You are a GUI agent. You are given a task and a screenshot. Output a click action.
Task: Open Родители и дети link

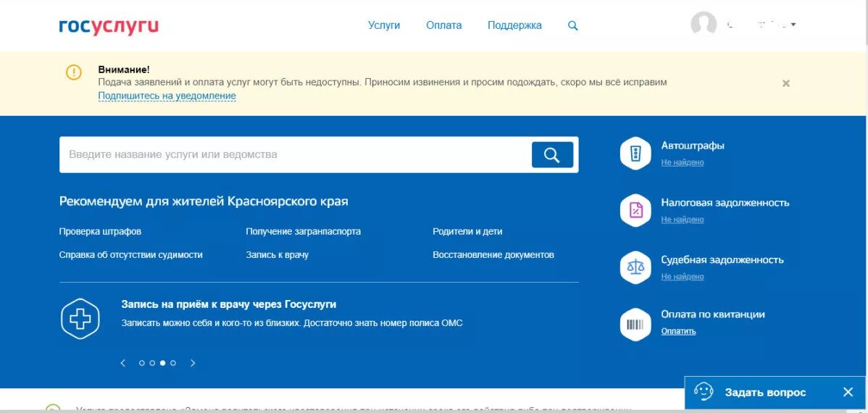point(467,231)
